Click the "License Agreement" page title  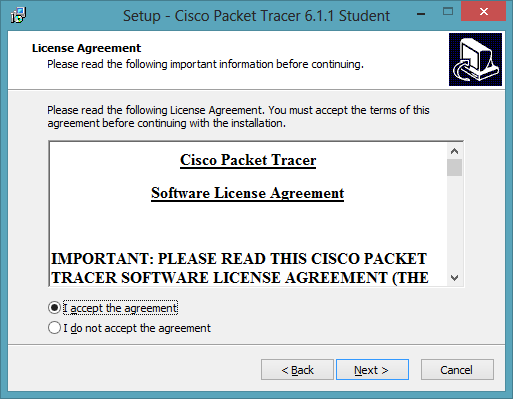coord(86,48)
